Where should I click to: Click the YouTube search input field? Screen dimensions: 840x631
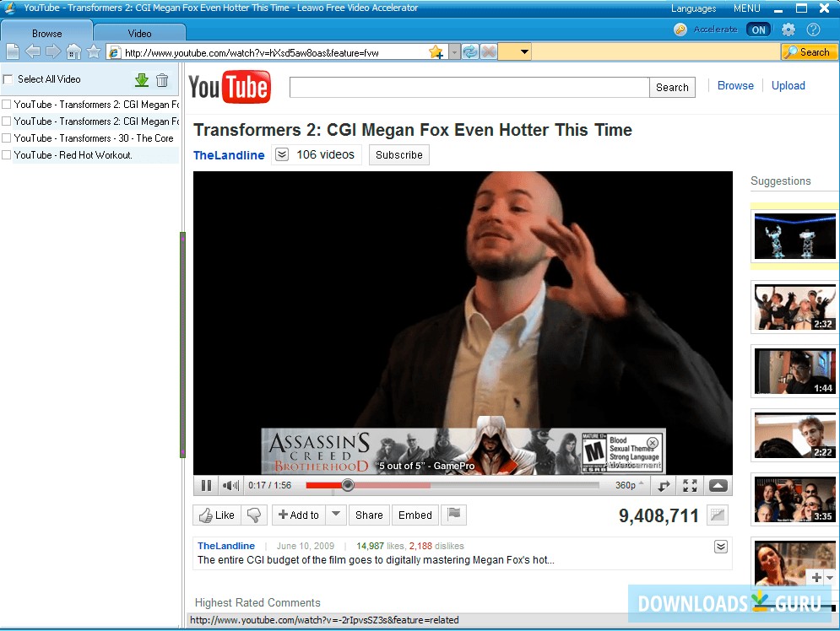point(469,87)
